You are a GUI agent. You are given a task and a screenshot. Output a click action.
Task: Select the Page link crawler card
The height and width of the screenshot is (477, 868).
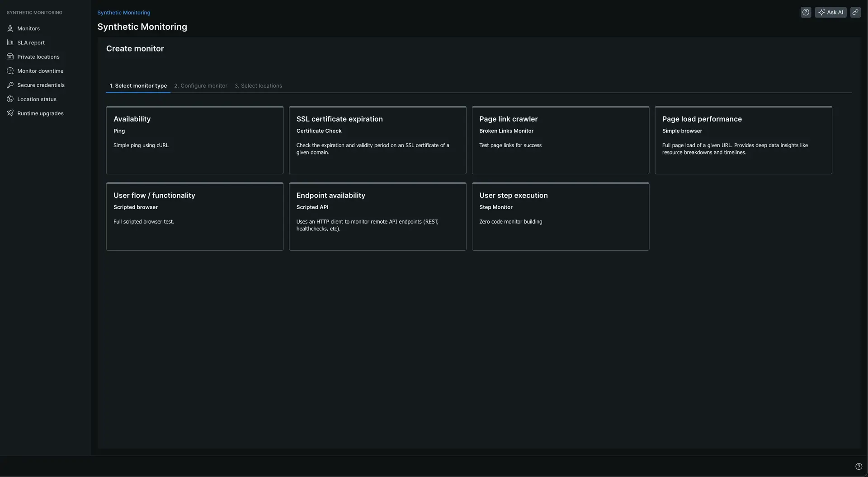click(x=560, y=140)
